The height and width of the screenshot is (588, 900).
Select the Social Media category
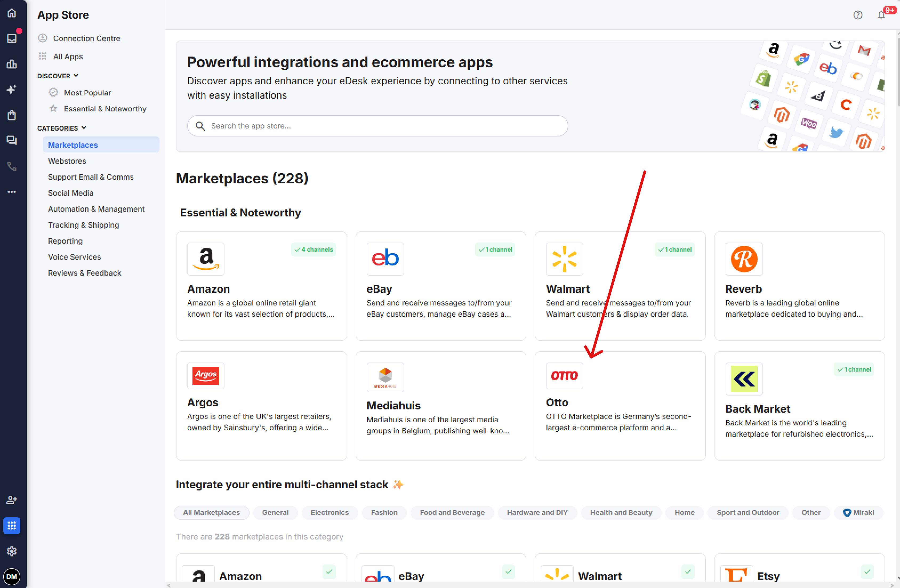point(71,193)
